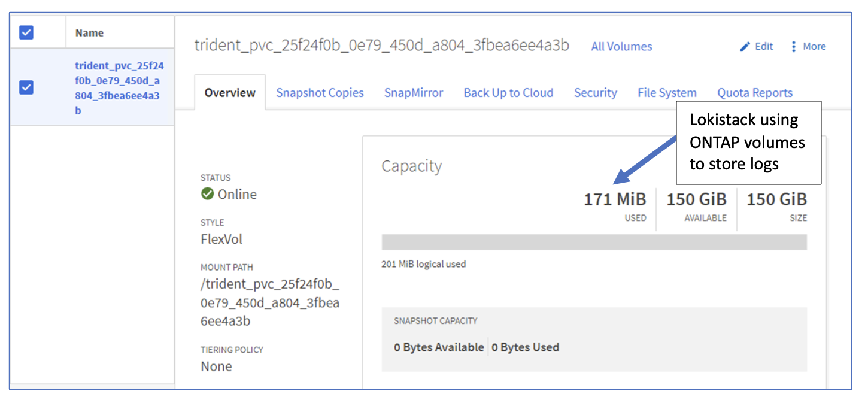The height and width of the screenshot is (400, 868).
Task: Select the Overview tab
Action: coord(230,93)
